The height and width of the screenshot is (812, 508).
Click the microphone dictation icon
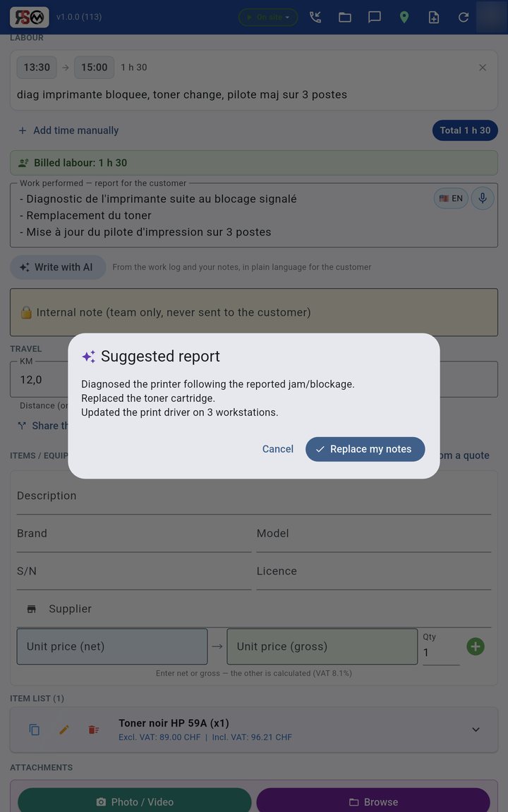482,198
